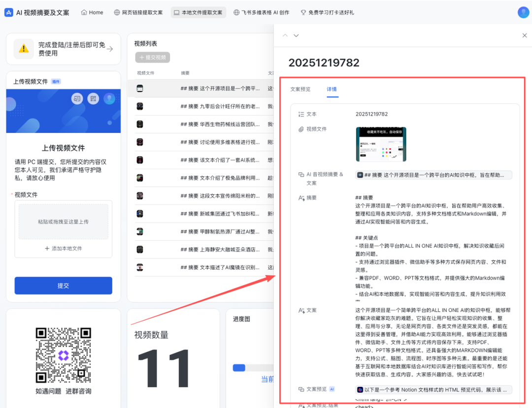The image size is (532, 408).
Task: Click 添加本地文件 link
Action: (64, 249)
